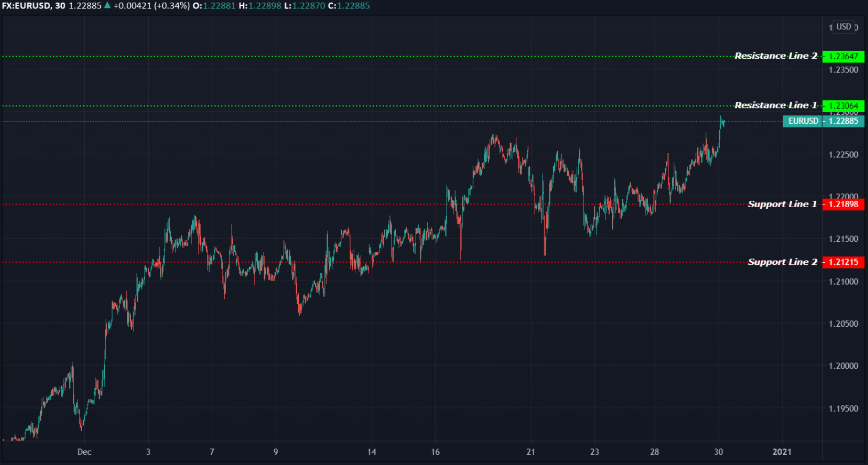868x465 pixels.
Task: Click the EURUSD current price label
Action: coord(803,121)
